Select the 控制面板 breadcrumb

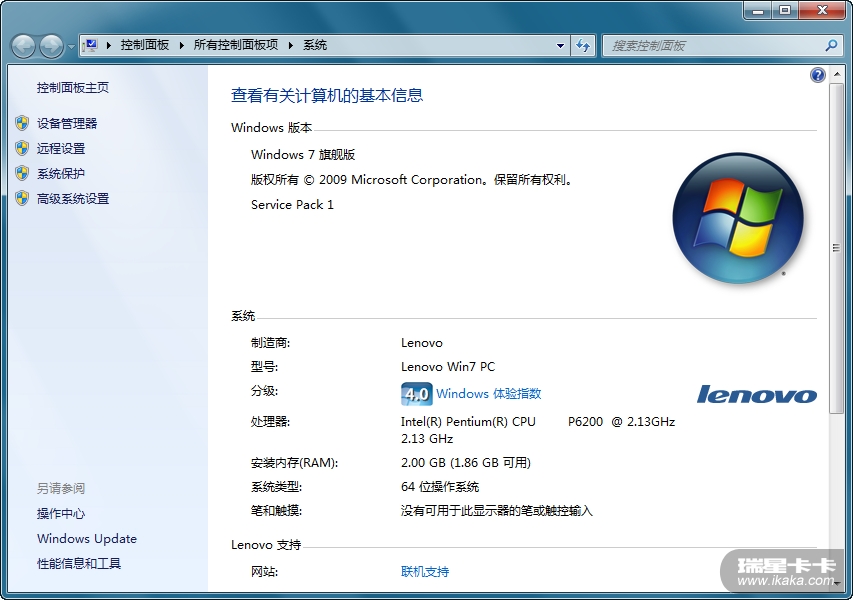pyautogui.click(x=145, y=45)
